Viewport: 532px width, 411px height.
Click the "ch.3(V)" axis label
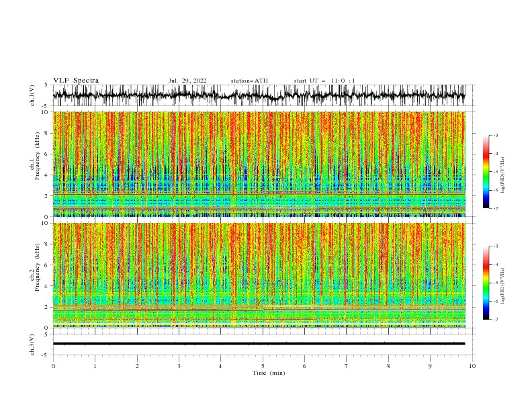point(32,345)
